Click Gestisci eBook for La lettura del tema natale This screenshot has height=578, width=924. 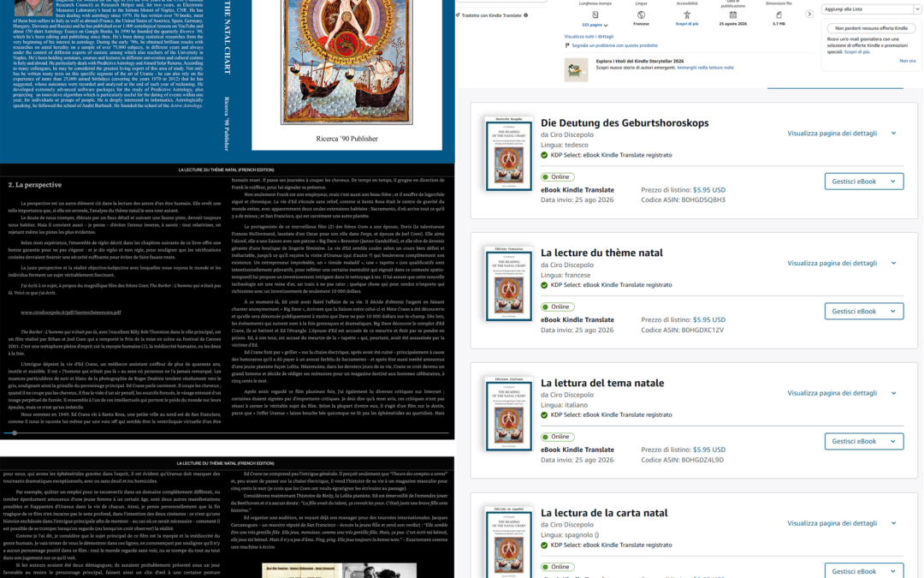tap(864, 441)
